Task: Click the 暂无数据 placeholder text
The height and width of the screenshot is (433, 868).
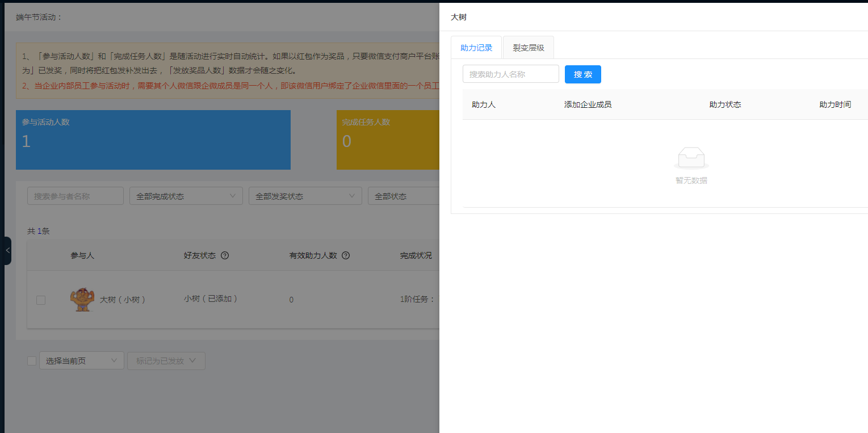Action: 691,180
